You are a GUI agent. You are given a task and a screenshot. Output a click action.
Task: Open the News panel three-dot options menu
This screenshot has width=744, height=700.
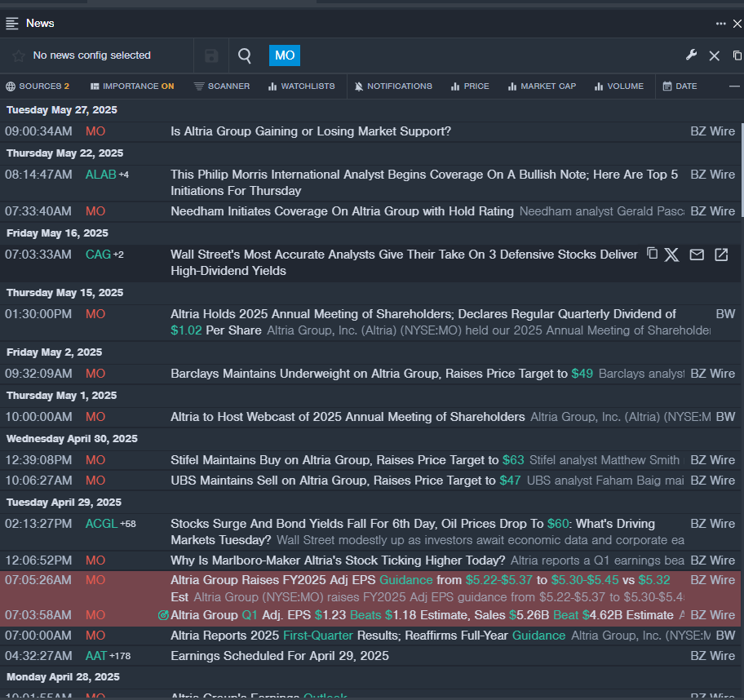point(721,24)
